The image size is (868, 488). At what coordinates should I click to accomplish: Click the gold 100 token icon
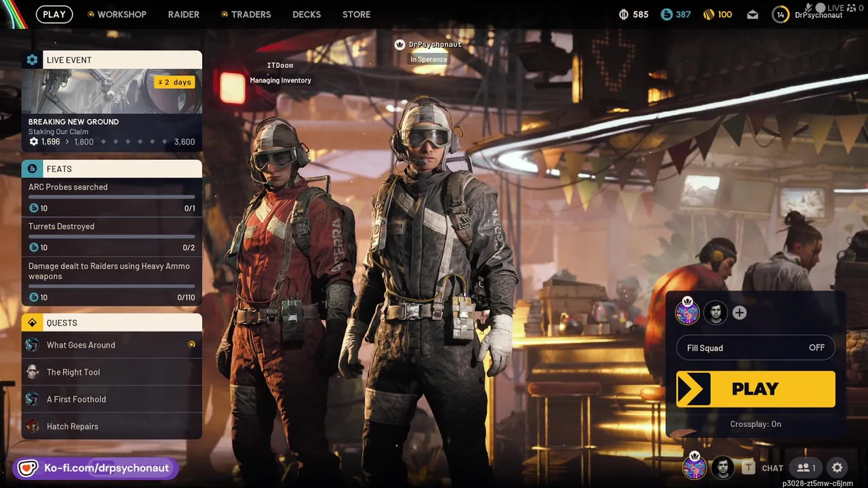click(x=708, y=14)
